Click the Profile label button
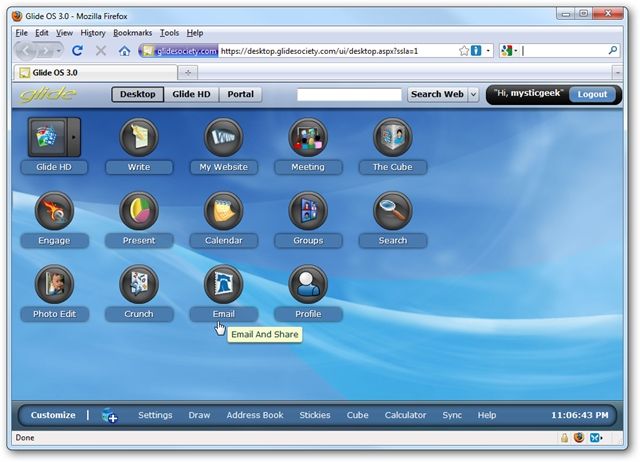 click(308, 314)
